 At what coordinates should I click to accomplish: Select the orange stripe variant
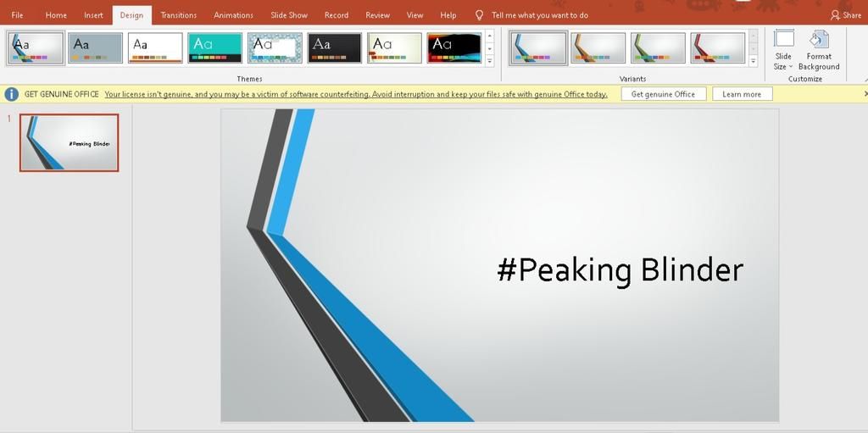598,47
